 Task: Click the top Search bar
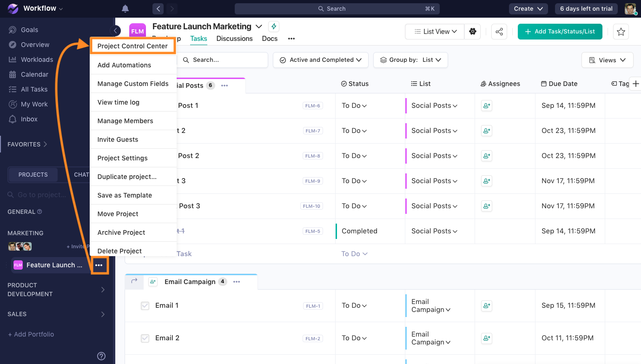click(337, 9)
